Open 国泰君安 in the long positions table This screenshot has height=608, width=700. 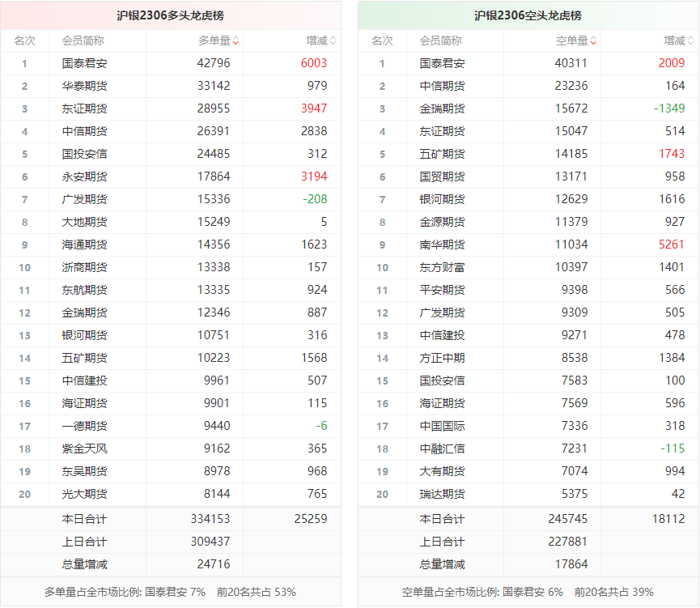pyautogui.click(x=84, y=63)
